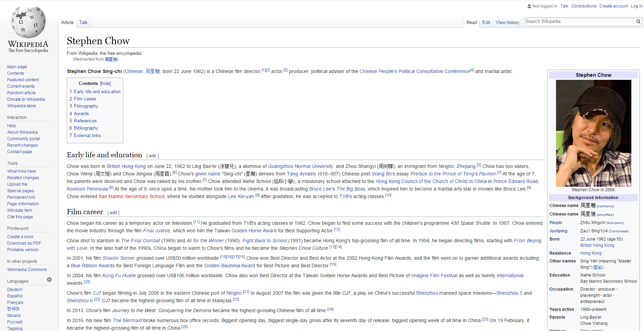644x331 pixels.
Task: Click the Jyutping infobox link
Action: [x=558, y=231]
